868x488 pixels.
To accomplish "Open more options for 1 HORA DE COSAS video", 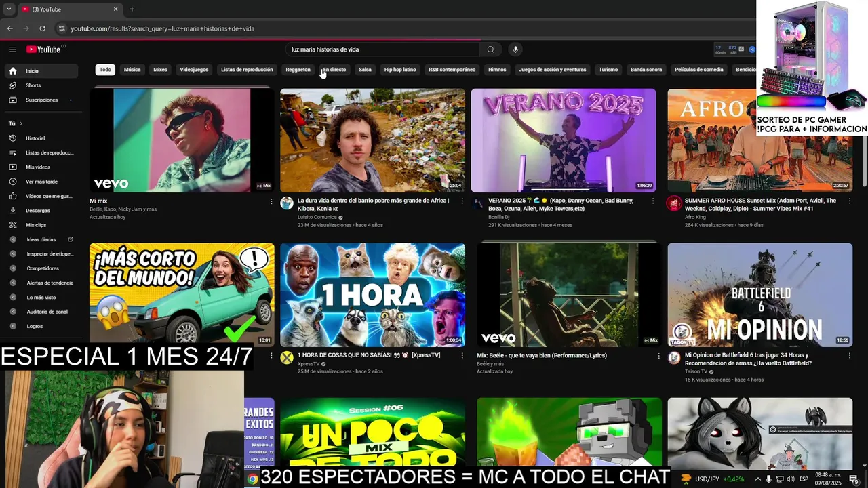I will (462, 356).
